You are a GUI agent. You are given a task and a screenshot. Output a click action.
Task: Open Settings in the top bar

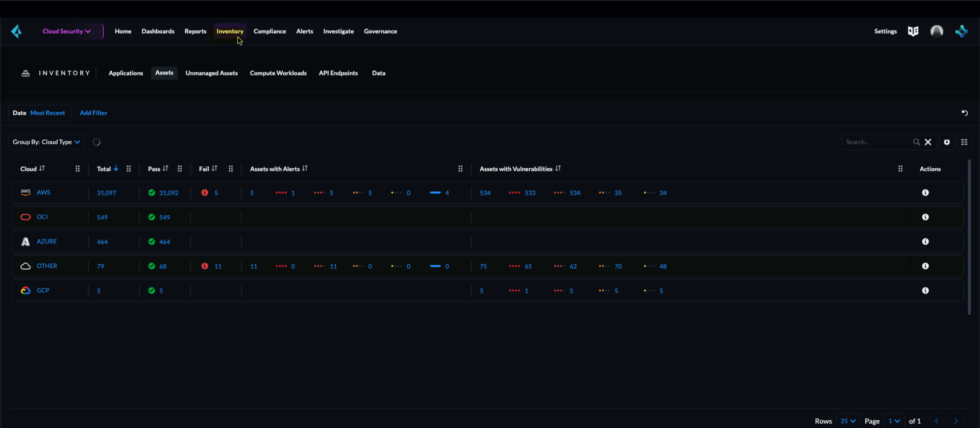coord(885,31)
